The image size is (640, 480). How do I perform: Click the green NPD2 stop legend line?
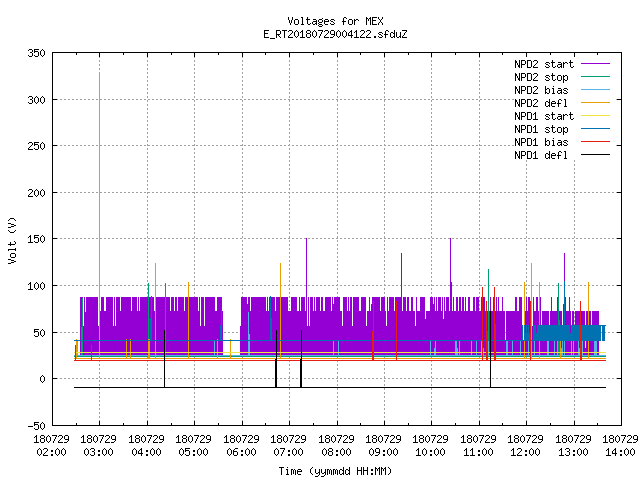click(595, 76)
